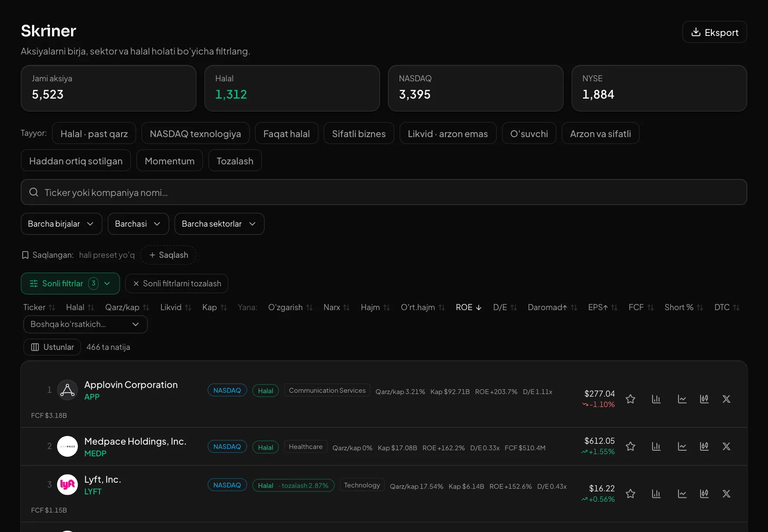768x532 pixels.
Task: Add Applovin Corporation to favorites with star icon
Action: (630, 399)
